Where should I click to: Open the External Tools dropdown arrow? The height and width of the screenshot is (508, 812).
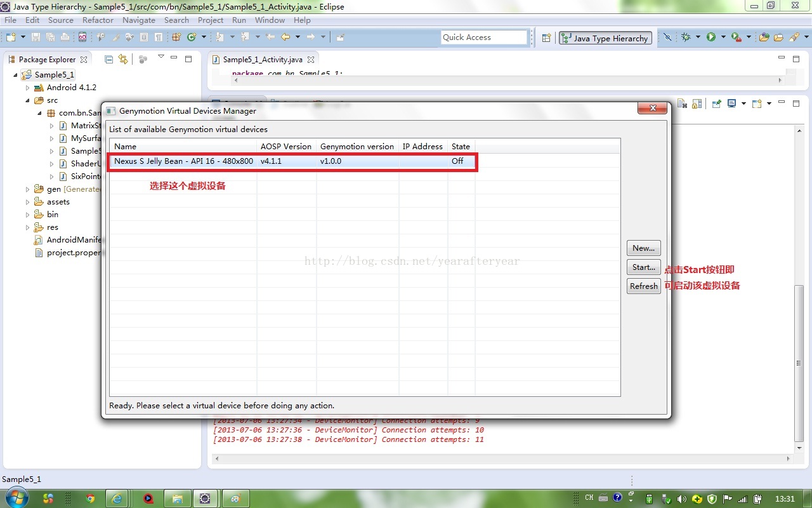749,37
